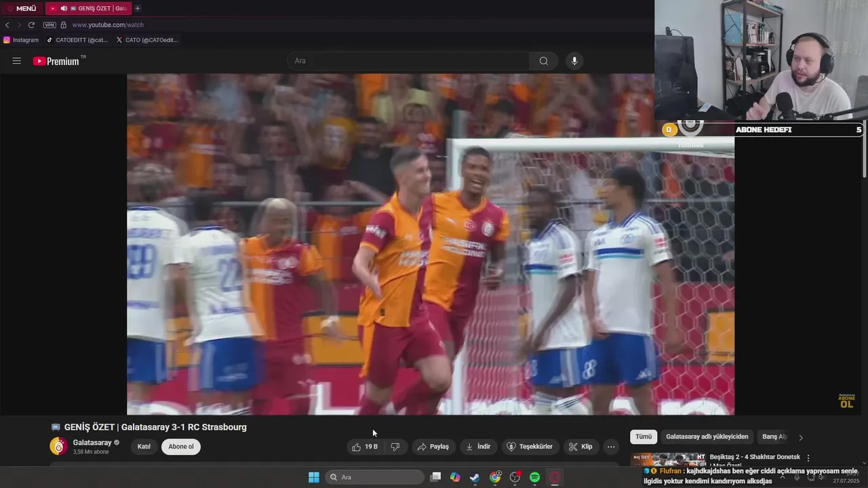Create a clip with Klip button
This screenshot has width=868, height=488.
click(580, 447)
